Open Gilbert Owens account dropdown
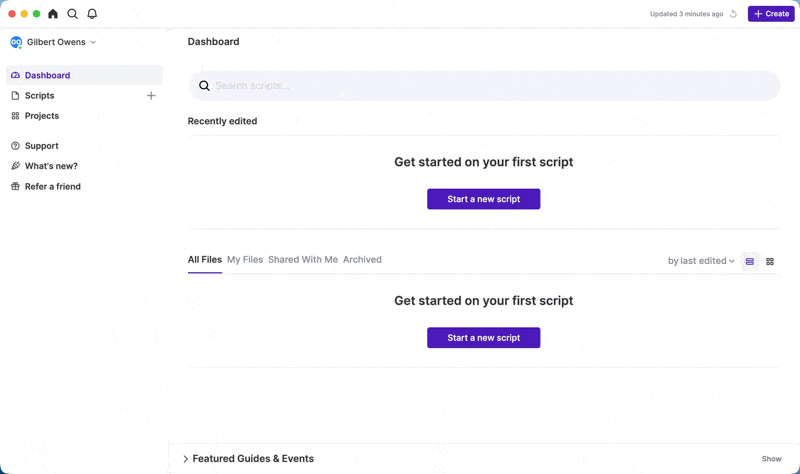The width and height of the screenshot is (800, 474). click(53, 42)
